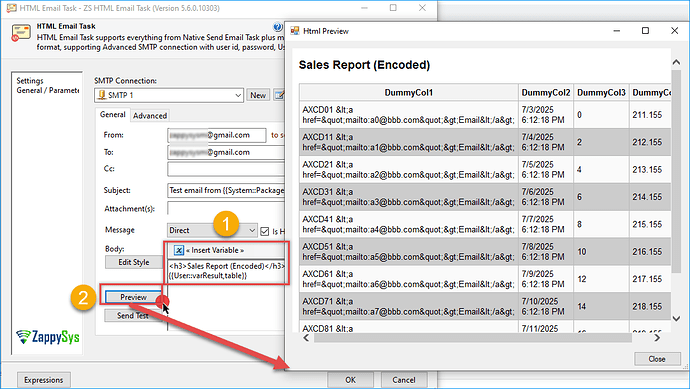Image resolution: width=690 pixels, height=389 pixels.
Task: Click the blue help question mark icon
Action: pos(278,27)
